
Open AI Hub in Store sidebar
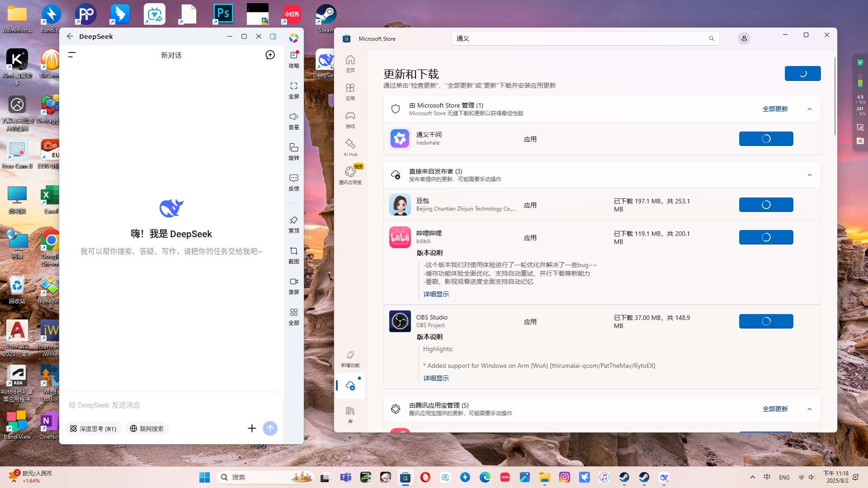[350, 148]
